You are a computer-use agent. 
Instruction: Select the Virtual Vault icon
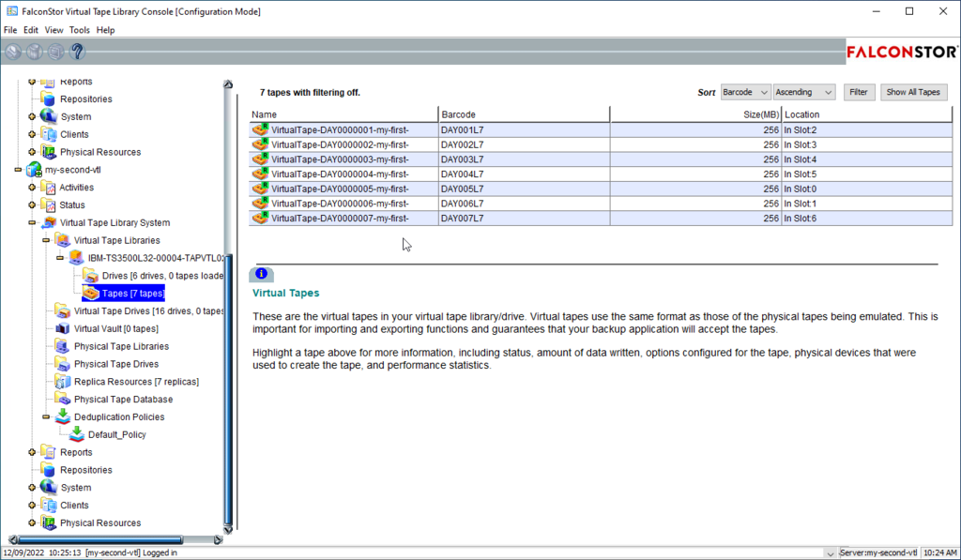click(x=63, y=328)
